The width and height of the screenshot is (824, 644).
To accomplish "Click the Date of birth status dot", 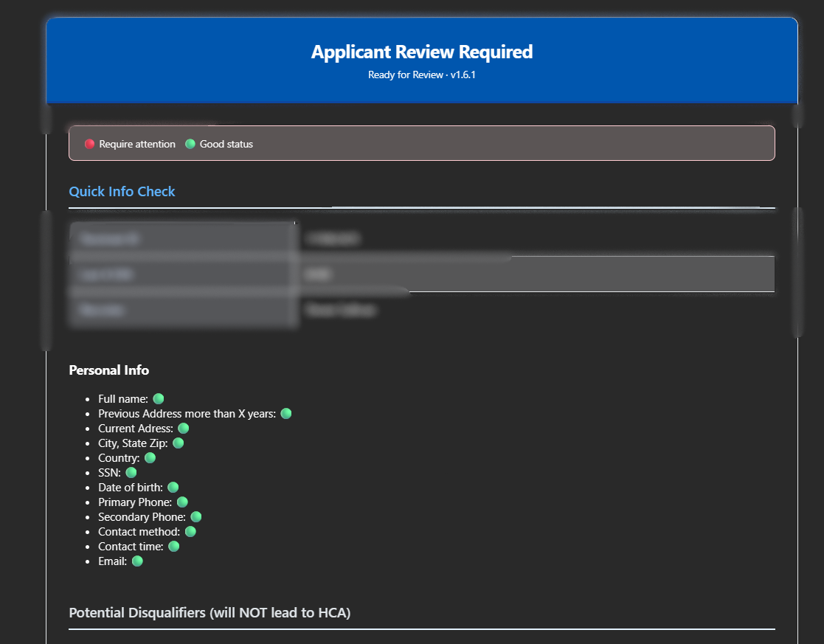I will [173, 488].
